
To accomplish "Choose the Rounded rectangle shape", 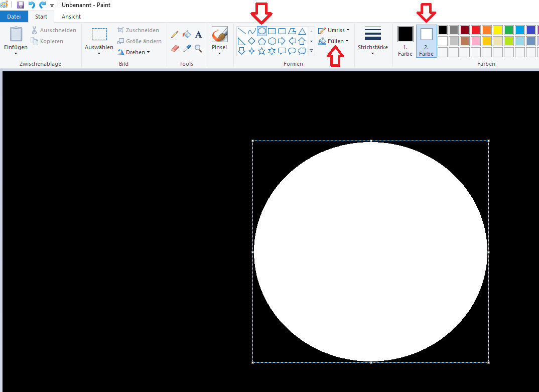I will coord(282,31).
